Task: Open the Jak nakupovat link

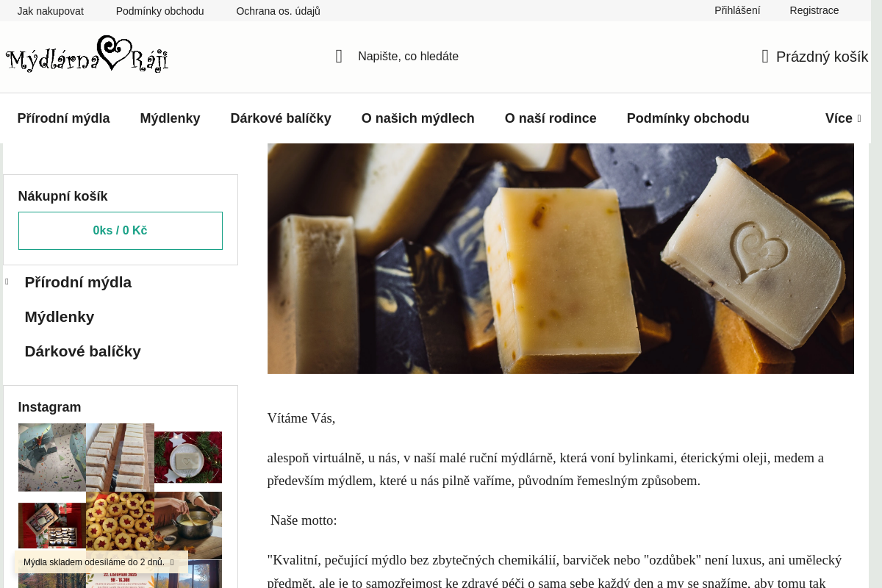Action: pyautogui.click(x=51, y=11)
